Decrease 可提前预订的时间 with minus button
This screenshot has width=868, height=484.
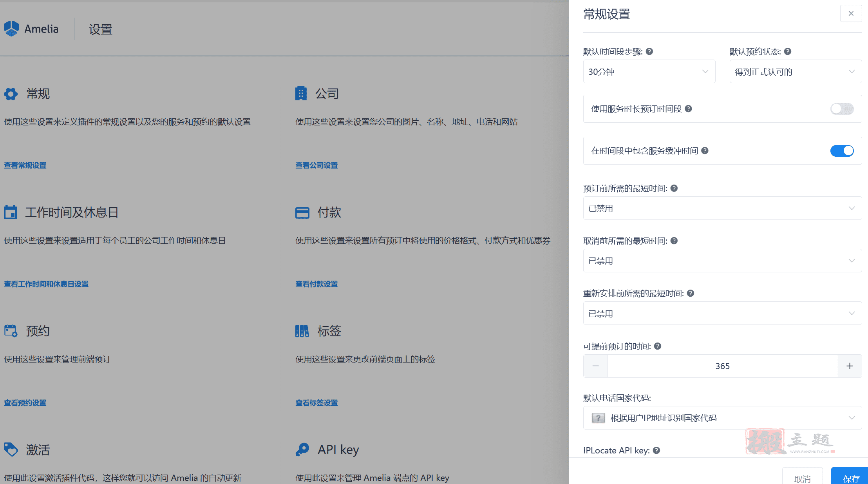point(595,366)
